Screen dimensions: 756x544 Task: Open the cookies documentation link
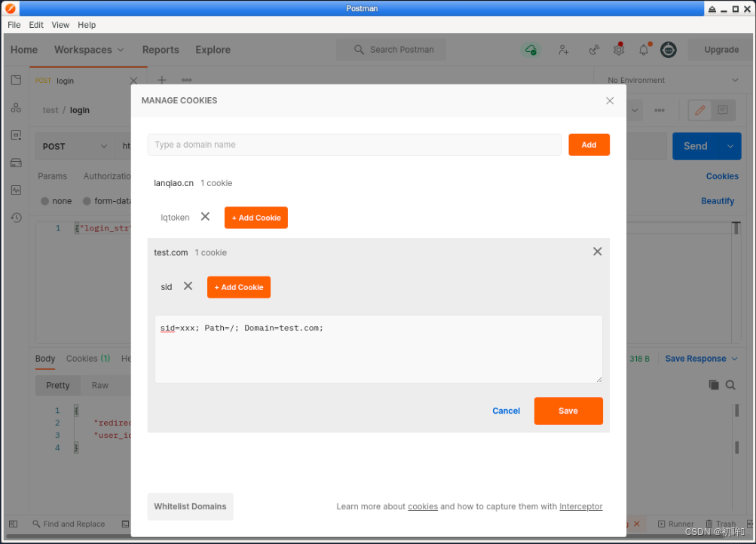click(x=423, y=506)
